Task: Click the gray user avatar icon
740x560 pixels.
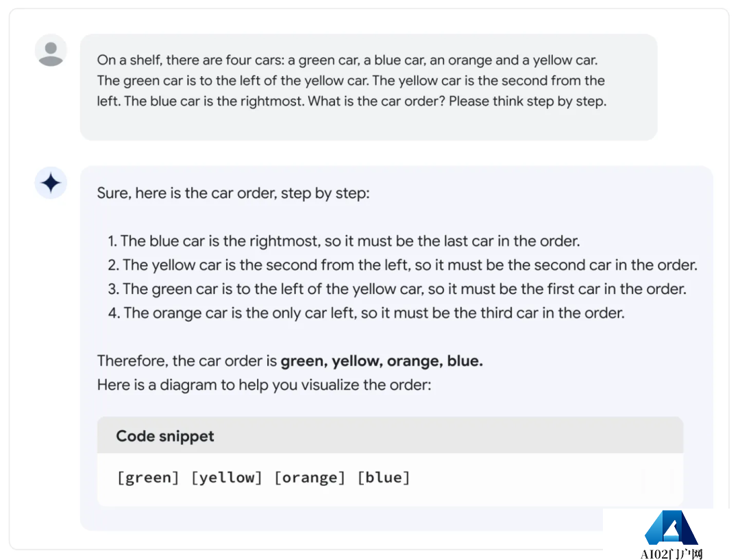Action: click(x=51, y=51)
